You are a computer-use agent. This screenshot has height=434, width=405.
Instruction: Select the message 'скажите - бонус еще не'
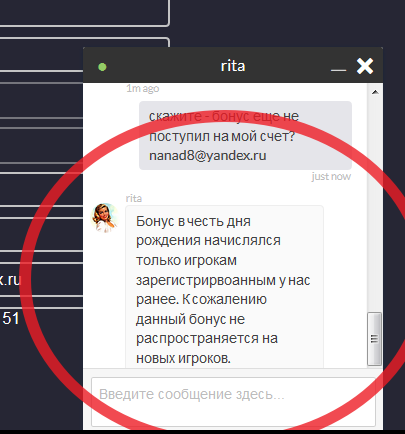coord(224,116)
